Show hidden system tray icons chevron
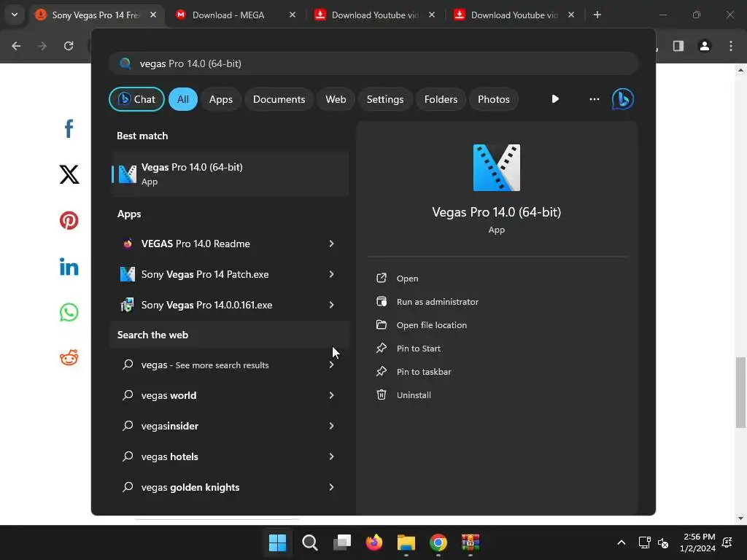Image resolution: width=747 pixels, height=560 pixels. point(622,542)
